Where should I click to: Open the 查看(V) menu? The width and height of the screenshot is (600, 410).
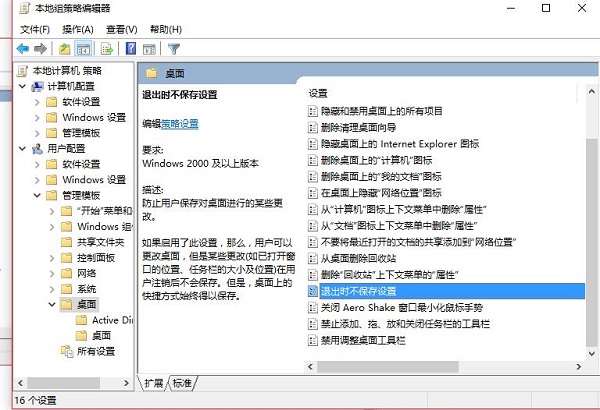pos(122,29)
